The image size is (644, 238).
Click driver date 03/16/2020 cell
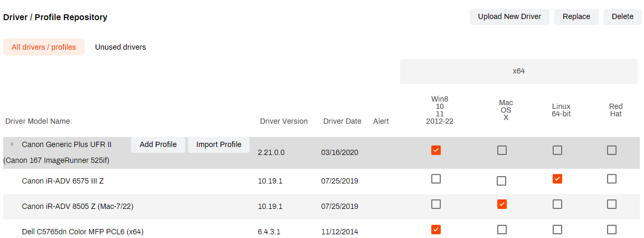(340, 152)
